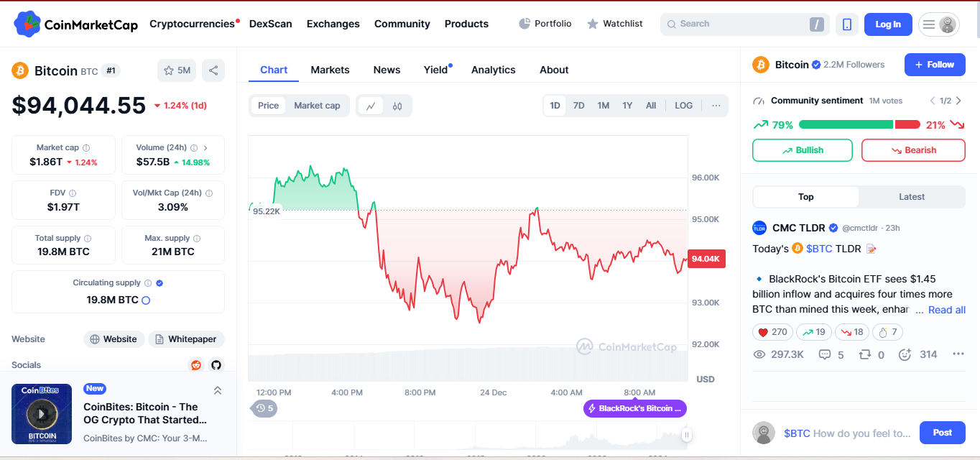Image resolution: width=980 pixels, height=460 pixels.
Task: Toggle the LOG scale
Action: [684, 106]
